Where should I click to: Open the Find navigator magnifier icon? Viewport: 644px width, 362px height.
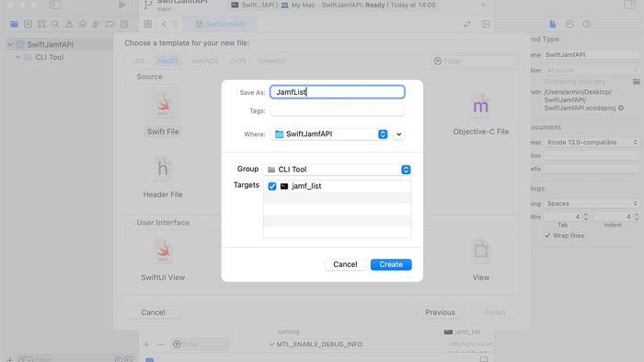pyautogui.click(x=55, y=24)
